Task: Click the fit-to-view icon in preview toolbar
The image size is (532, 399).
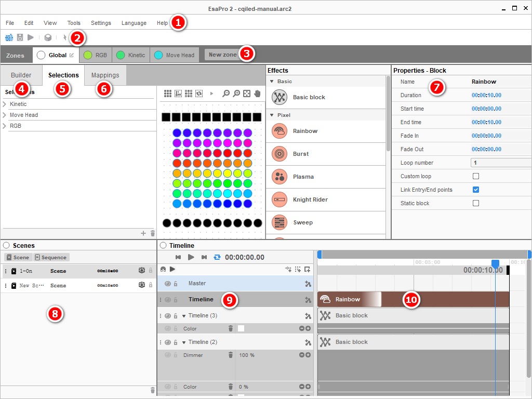Action: pos(247,94)
